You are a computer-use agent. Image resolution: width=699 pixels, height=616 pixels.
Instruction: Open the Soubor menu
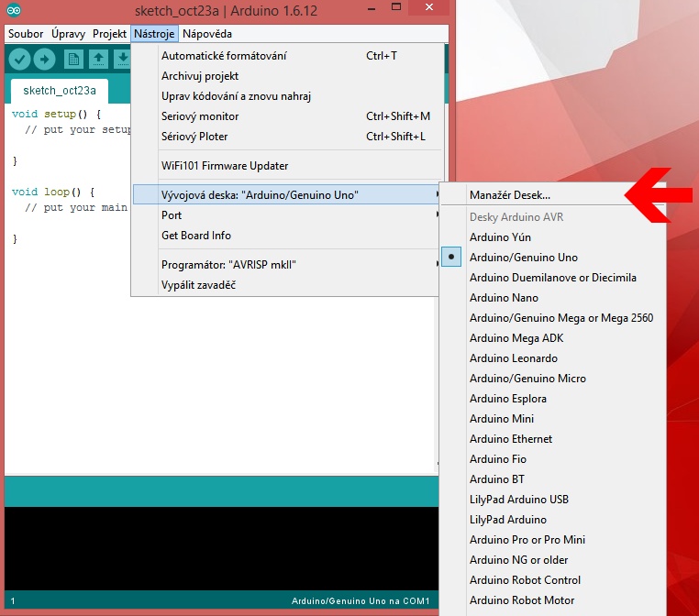(26, 34)
